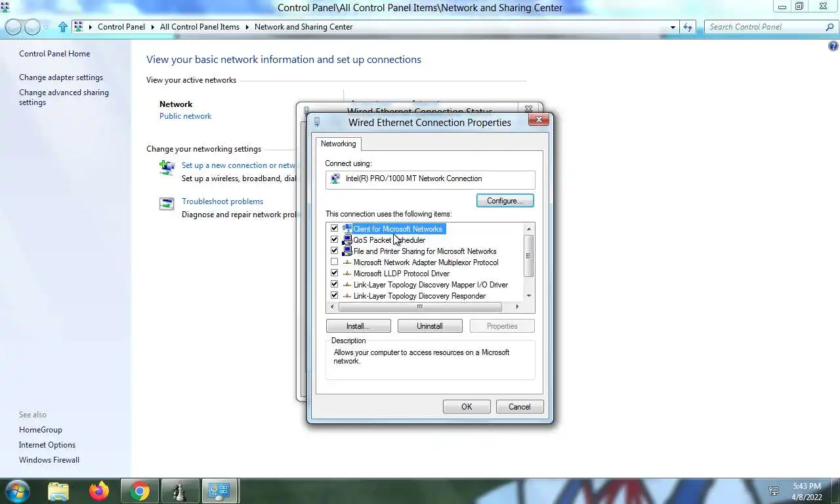
Task: Launch Firefox from the taskbar
Action: point(99,491)
